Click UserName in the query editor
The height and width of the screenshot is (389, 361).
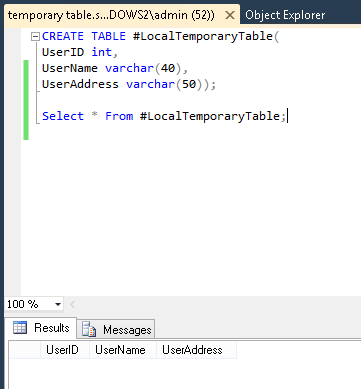pos(70,68)
